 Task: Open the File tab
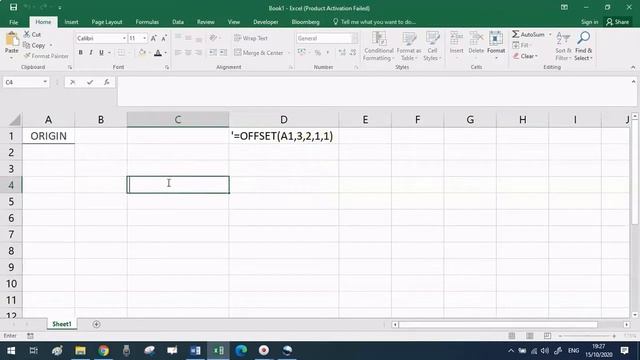(x=13, y=22)
